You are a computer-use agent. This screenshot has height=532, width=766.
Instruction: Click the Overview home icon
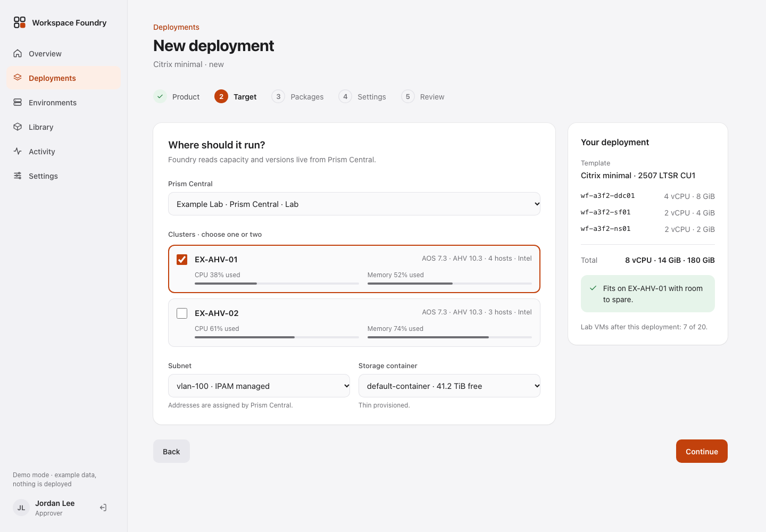click(18, 53)
